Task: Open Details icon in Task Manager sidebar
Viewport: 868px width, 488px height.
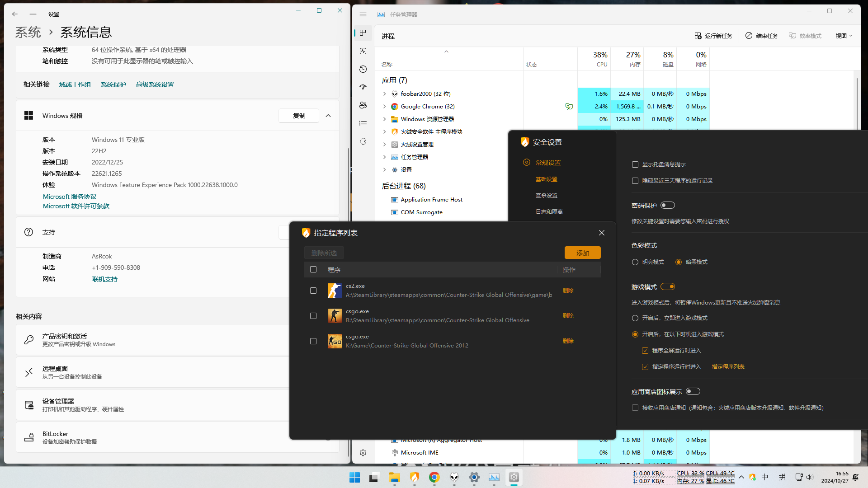Action: point(363,123)
